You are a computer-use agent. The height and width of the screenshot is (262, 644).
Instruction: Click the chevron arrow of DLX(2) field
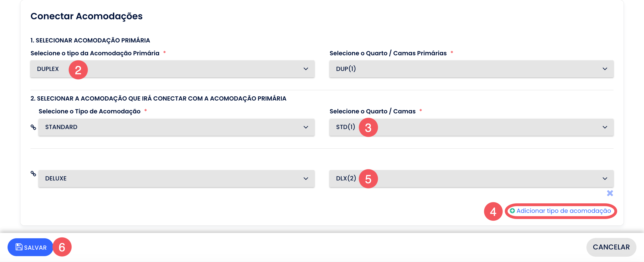pos(605,179)
